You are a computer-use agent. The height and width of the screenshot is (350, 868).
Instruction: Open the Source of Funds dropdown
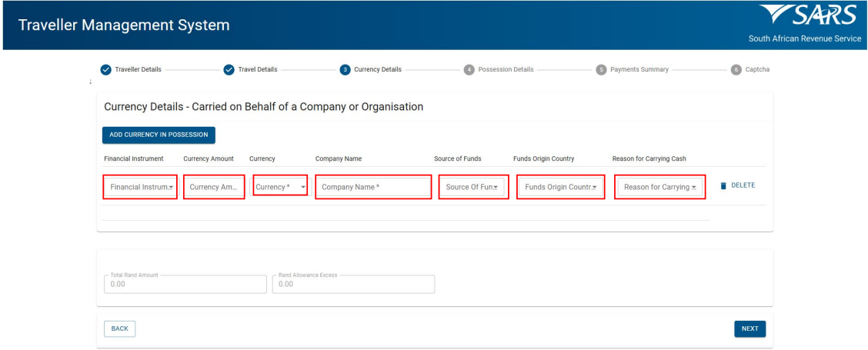tap(472, 187)
